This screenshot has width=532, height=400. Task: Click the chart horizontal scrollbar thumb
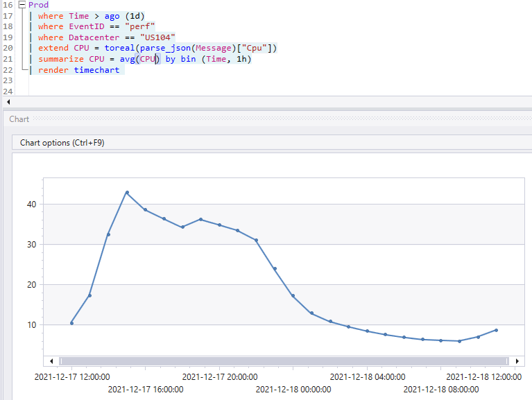[x=284, y=361]
